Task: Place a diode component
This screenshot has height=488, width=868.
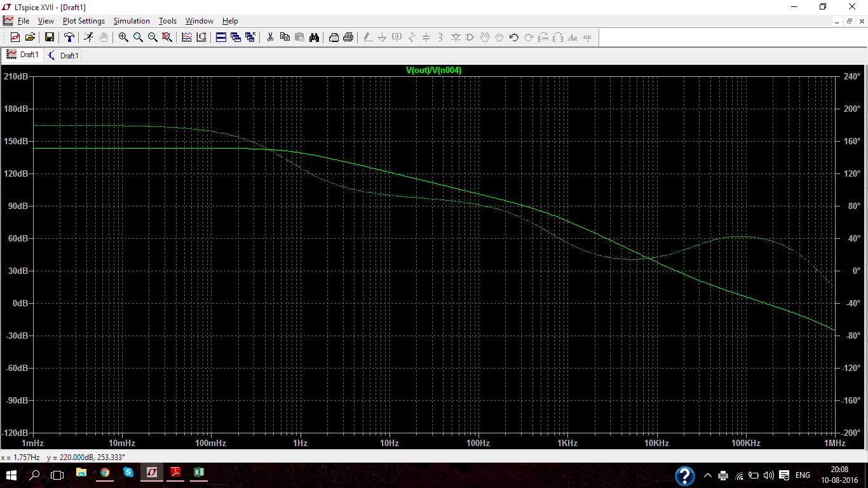Action: pyautogui.click(x=456, y=37)
